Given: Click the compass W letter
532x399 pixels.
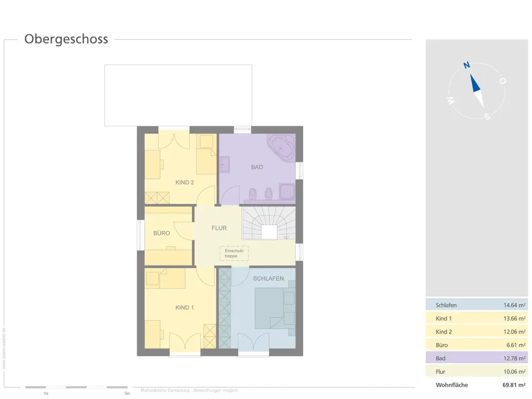Looking at the screenshot, I should coord(451,101).
